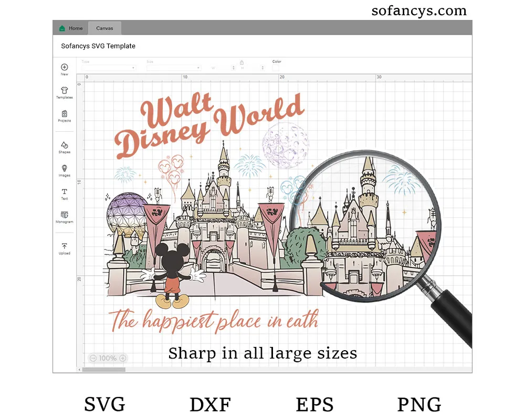Open the Images library
The width and height of the screenshot is (525, 420).
tap(64, 171)
